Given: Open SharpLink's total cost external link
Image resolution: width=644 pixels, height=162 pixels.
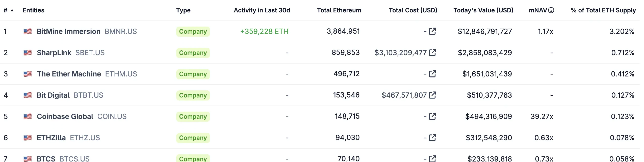Looking at the screenshot, I should pyautogui.click(x=432, y=53).
